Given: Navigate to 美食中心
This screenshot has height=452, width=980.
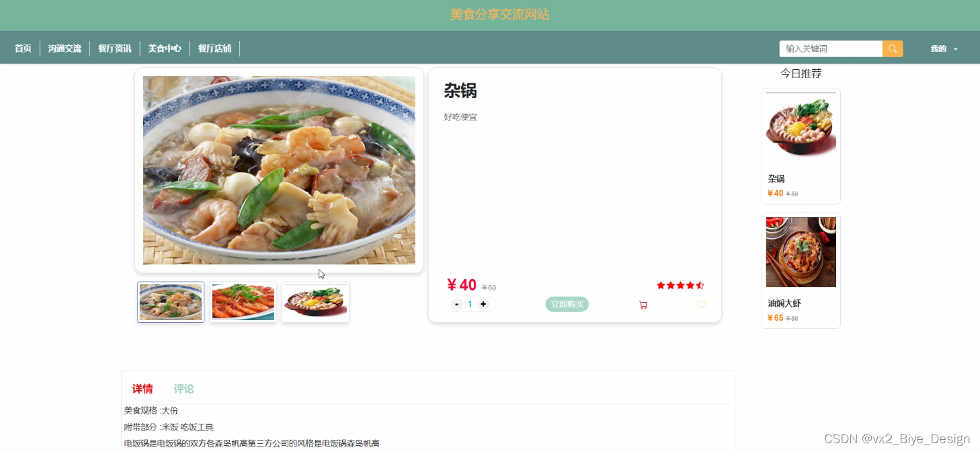Looking at the screenshot, I should tap(165, 48).
